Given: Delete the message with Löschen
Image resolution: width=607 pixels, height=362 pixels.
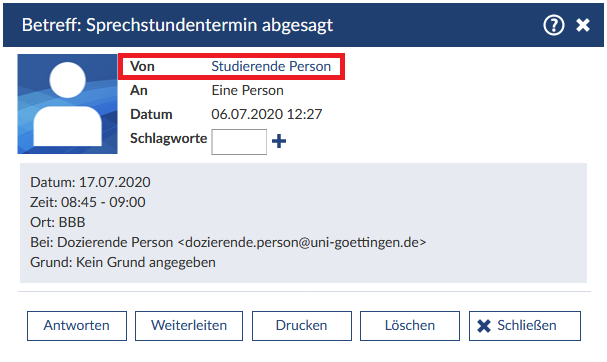Looking at the screenshot, I should 410,326.
